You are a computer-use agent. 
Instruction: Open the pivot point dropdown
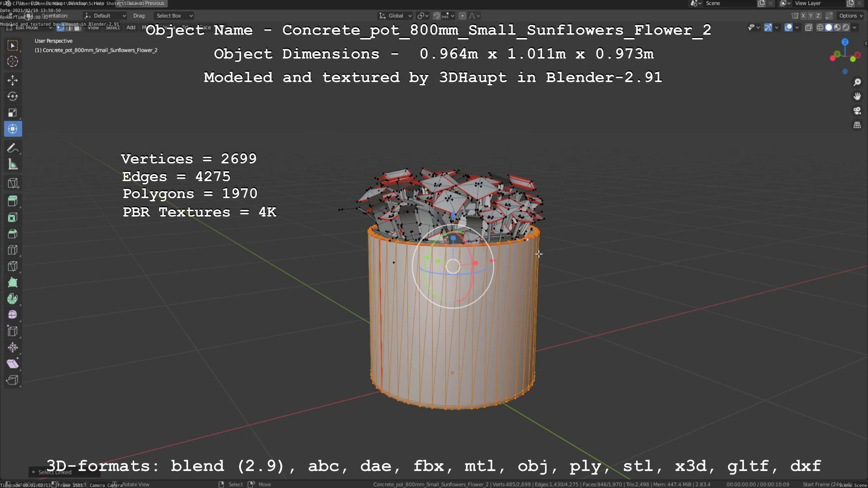(423, 16)
